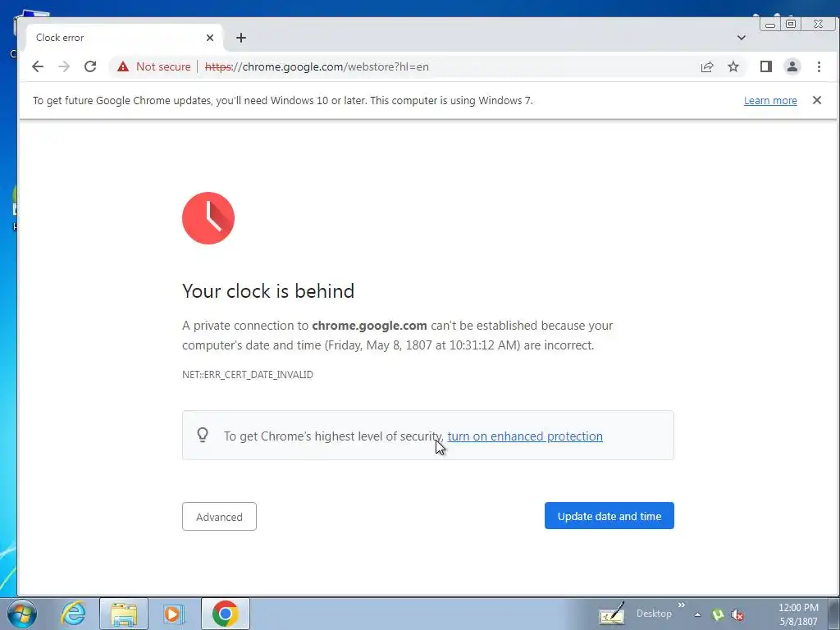Viewport: 840px width, 630px height.
Task: Restore down the Chrome window
Action: pos(791,24)
